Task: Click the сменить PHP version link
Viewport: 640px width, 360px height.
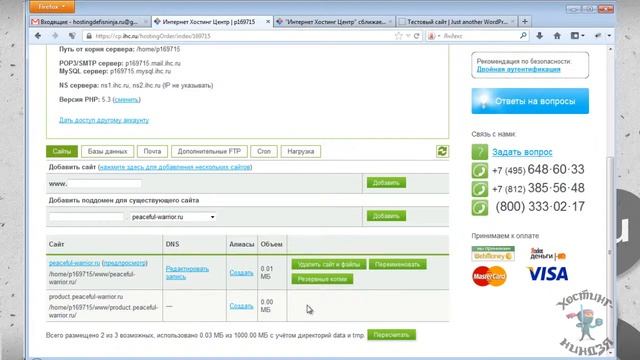Action: (x=127, y=100)
